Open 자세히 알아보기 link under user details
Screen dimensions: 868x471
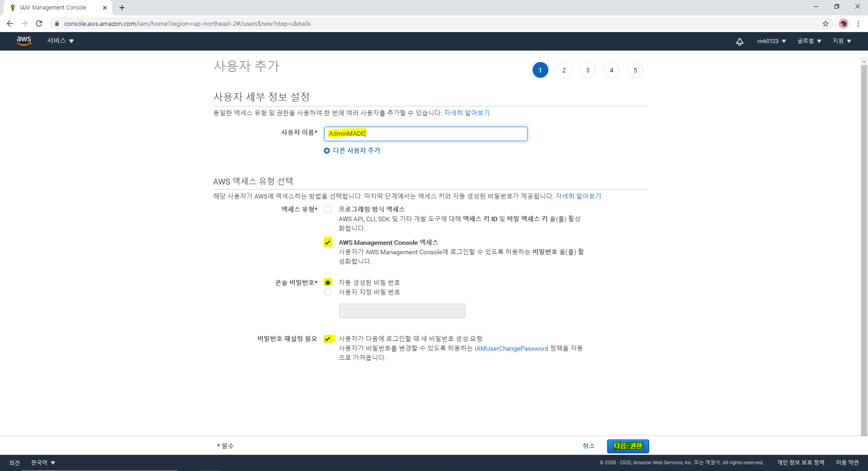(x=467, y=113)
